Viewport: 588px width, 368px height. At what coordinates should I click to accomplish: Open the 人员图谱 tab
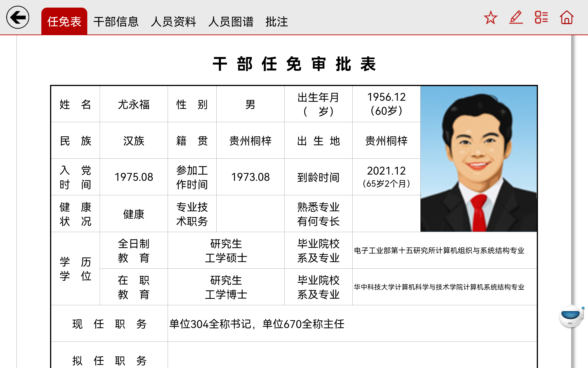tap(231, 21)
